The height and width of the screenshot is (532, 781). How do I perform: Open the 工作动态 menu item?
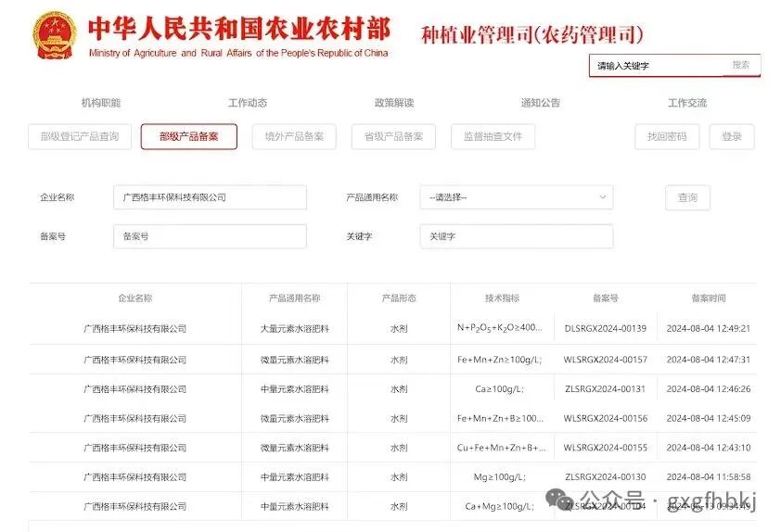pyautogui.click(x=248, y=103)
